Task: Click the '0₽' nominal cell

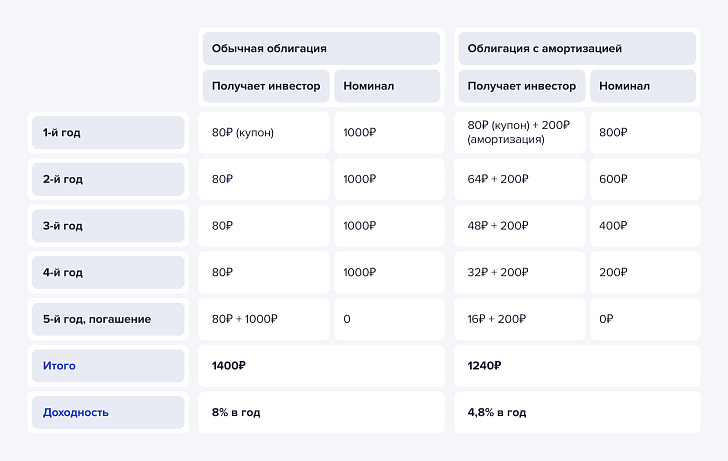Action: 645,319
